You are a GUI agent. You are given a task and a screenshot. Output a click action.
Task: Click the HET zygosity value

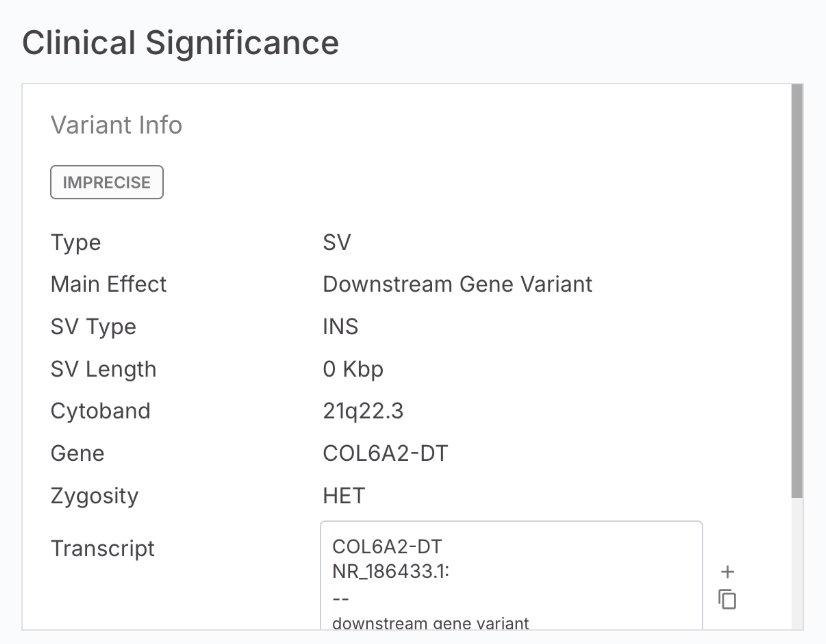[x=343, y=496]
